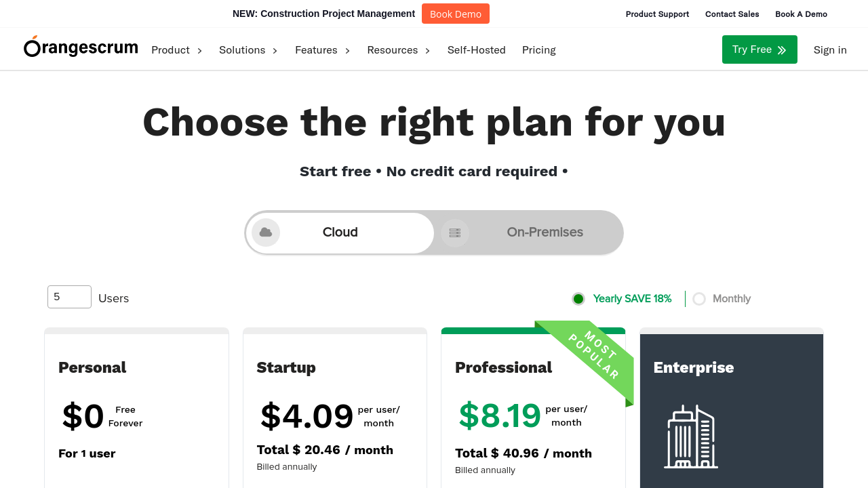This screenshot has height=488, width=868.
Task: Click the cloud icon in plan switcher
Action: pyautogui.click(x=266, y=232)
